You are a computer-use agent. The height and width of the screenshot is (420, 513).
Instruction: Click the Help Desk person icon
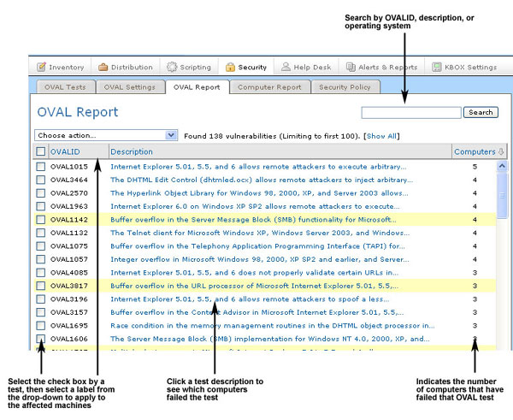[x=286, y=67]
